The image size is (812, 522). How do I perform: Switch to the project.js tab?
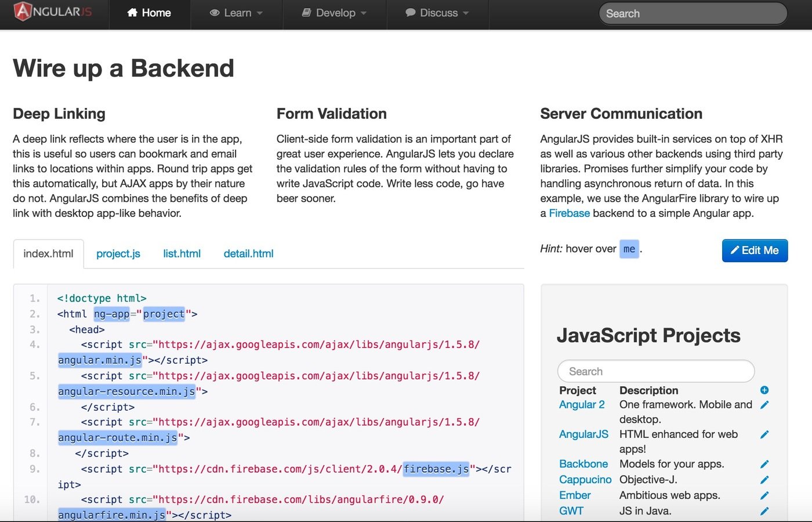(118, 253)
